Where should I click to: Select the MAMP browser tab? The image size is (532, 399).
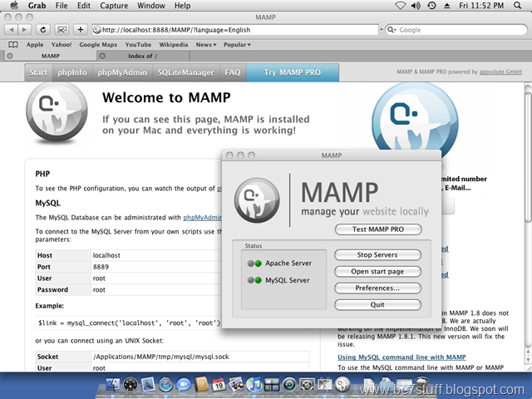(51, 56)
